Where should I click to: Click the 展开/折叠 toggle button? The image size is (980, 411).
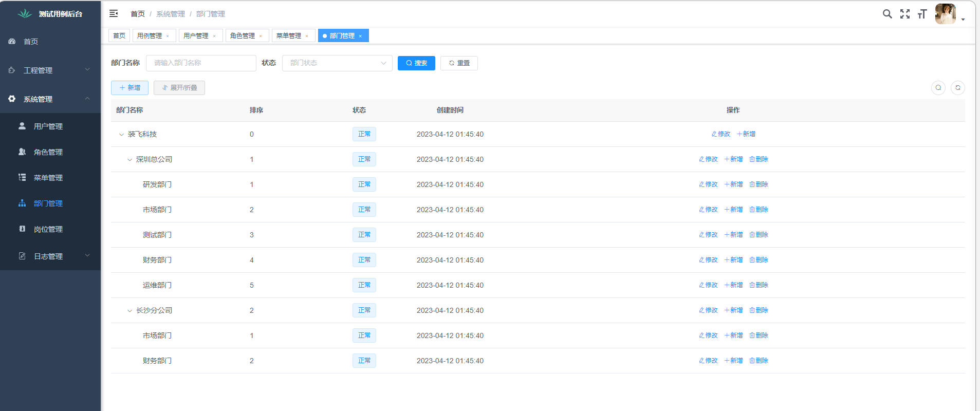coord(179,88)
